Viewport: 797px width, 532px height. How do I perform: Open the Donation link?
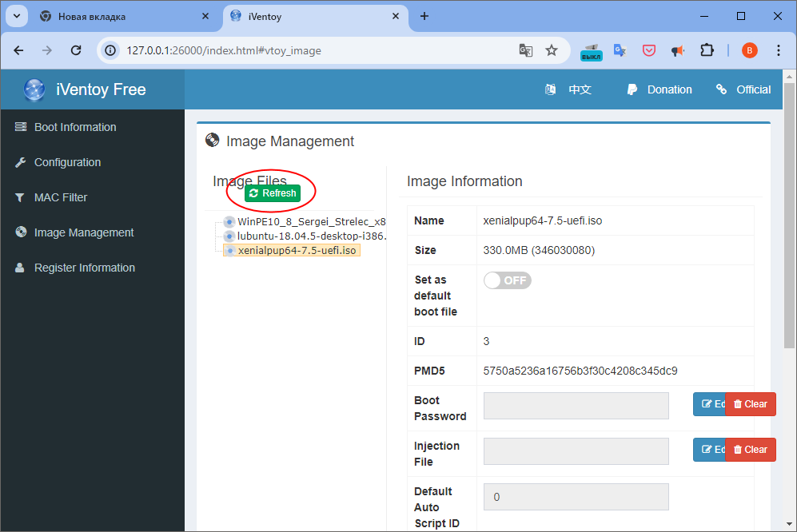pyautogui.click(x=669, y=89)
